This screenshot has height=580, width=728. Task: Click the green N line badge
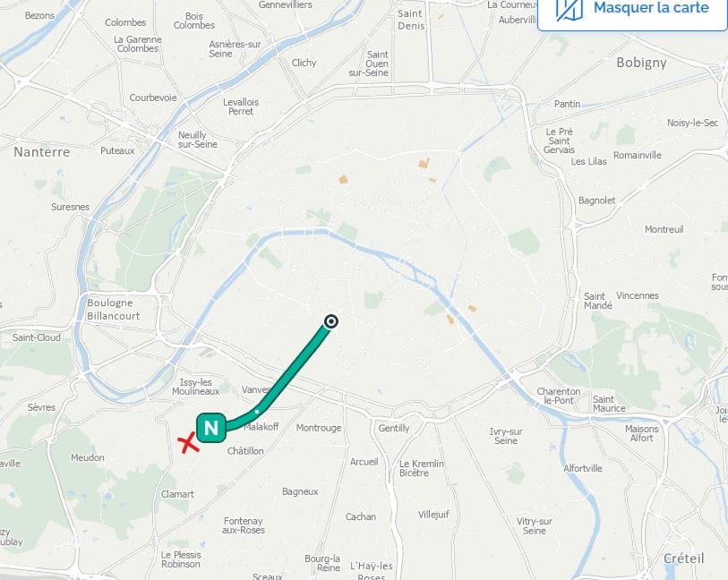coord(211,427)
